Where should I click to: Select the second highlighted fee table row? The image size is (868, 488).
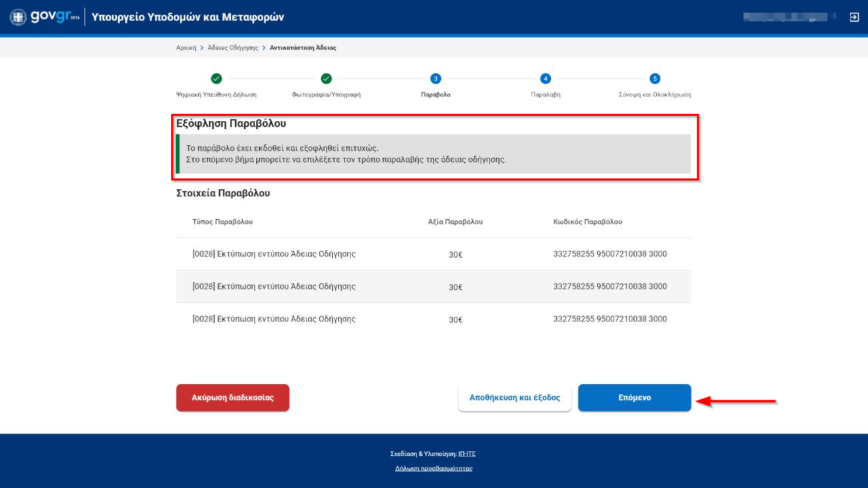[x=433, y=287]
